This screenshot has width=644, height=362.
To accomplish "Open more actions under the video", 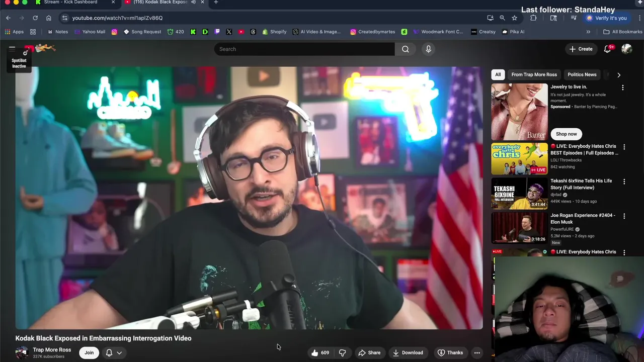I will click(477, 352).
